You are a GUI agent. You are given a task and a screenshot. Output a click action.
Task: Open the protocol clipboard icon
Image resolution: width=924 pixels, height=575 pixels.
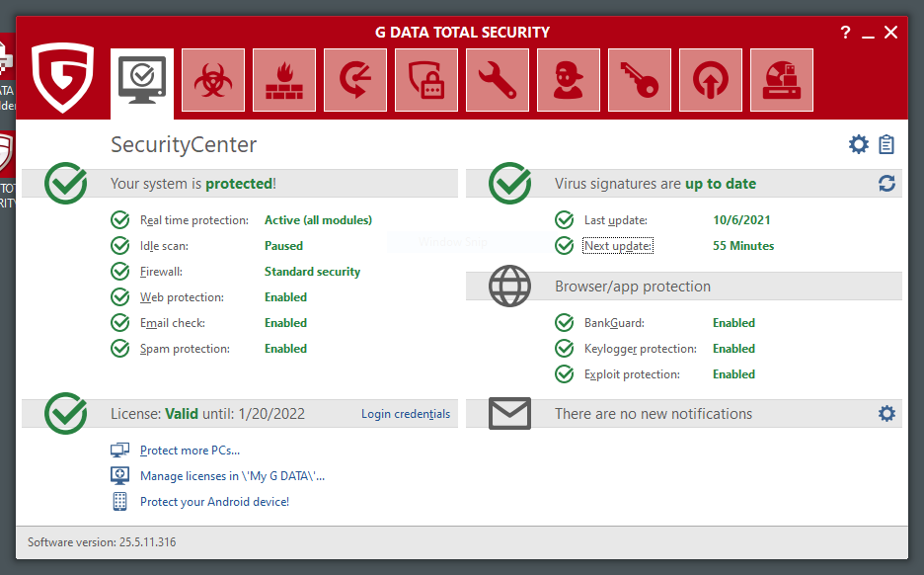[x=886, y=145]
